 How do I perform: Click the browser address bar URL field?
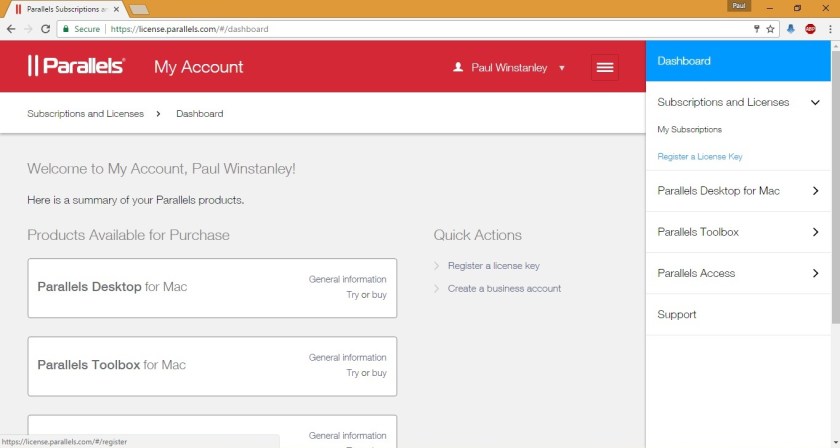(x=400, y=29)
